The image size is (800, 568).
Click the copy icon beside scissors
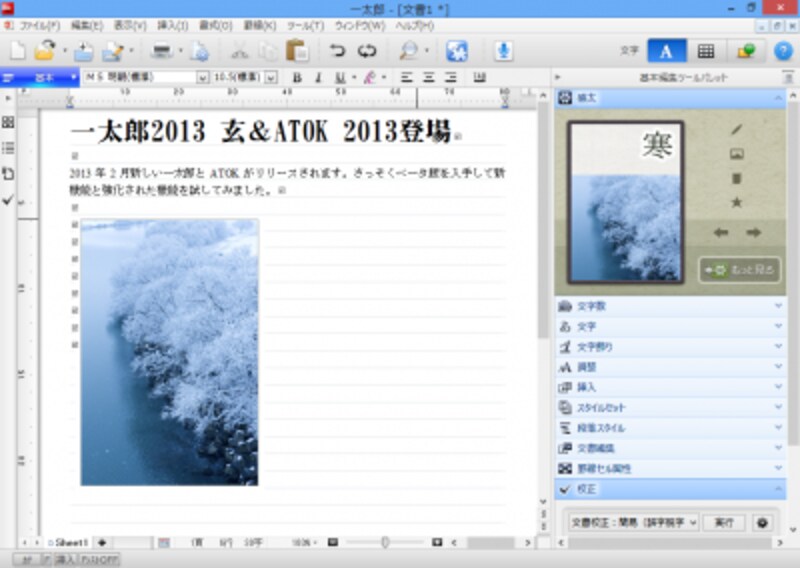[267, 51]
